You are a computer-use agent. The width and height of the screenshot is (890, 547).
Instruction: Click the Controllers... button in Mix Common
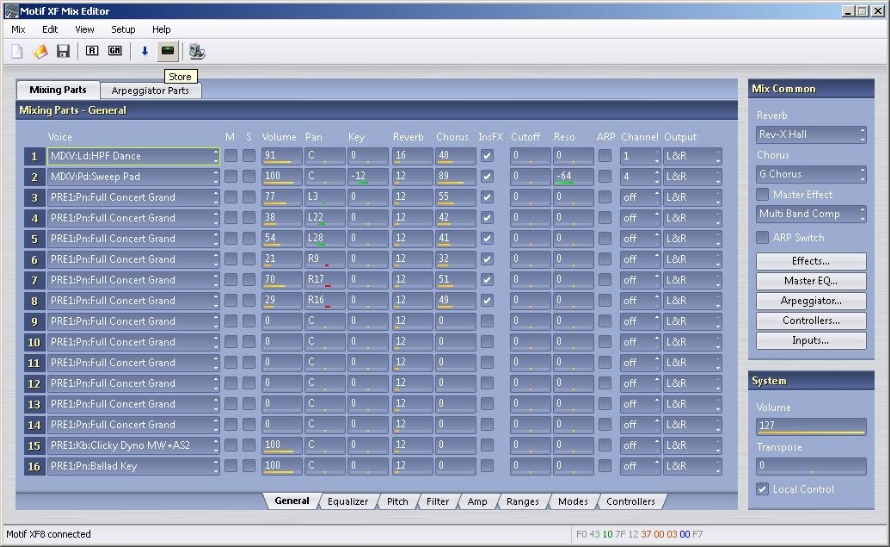pos(811,321)
